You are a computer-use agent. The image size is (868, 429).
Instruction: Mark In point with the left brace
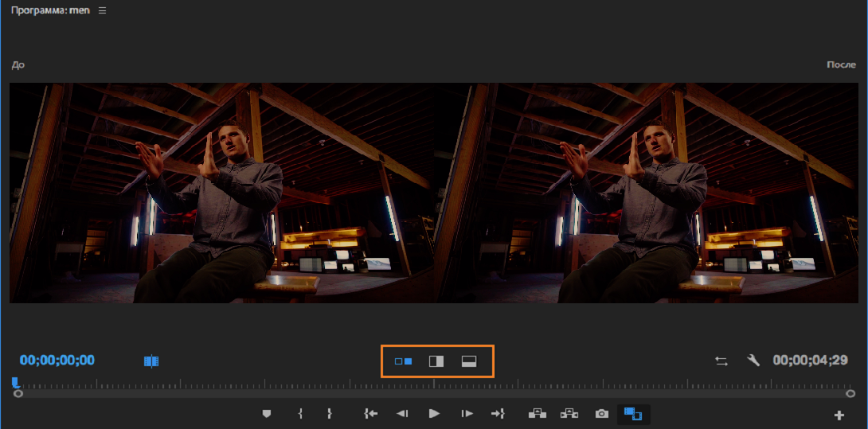pos(300,414)
